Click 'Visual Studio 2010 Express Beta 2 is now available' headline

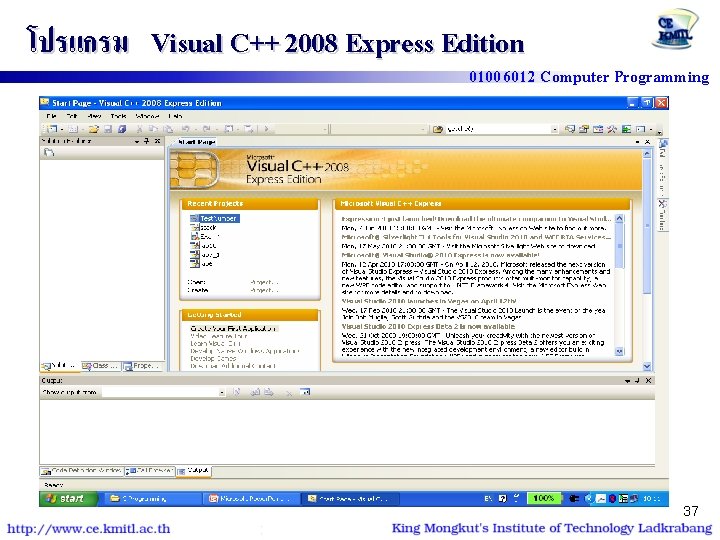click(x=428, y=326)
